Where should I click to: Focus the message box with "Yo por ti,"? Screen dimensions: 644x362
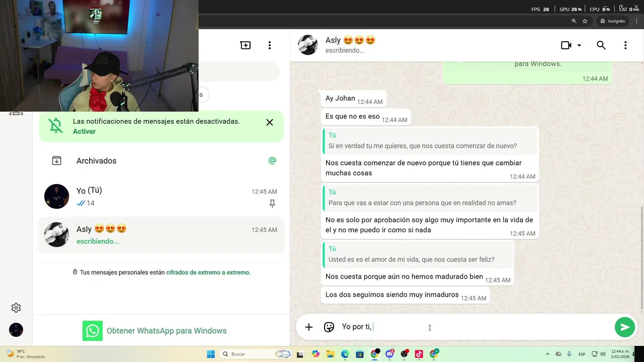point(473,327)
